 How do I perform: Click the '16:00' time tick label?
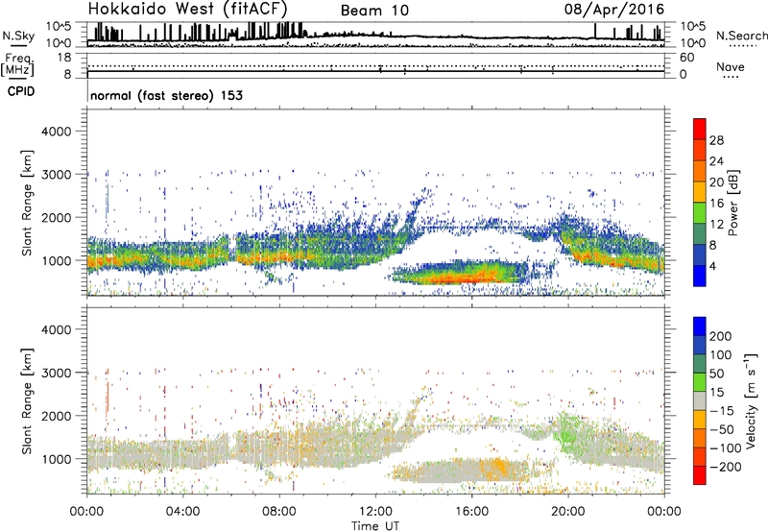(471, 512)
